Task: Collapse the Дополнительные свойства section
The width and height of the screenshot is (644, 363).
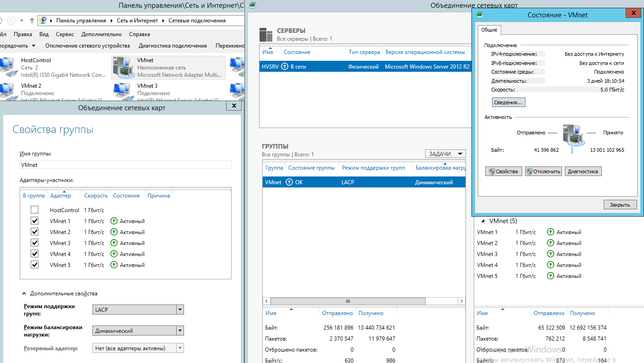Action: point(23,294)
